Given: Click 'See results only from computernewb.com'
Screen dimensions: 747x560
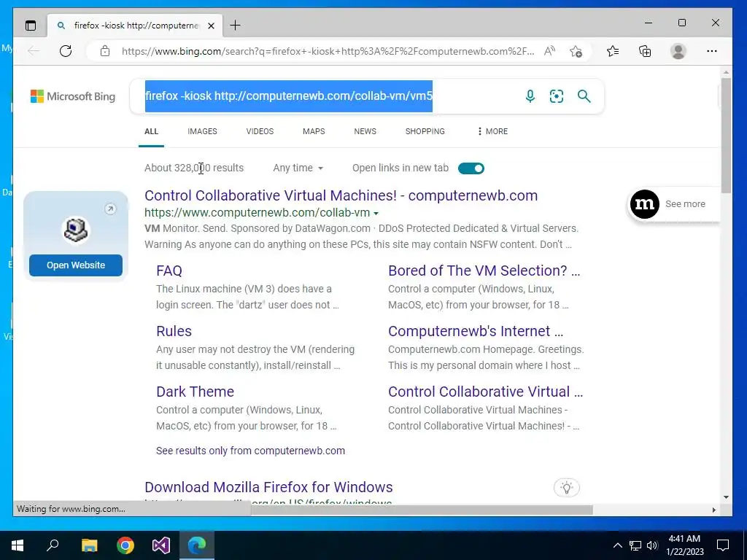Looking at the screenshot, I should click(251, 451).
